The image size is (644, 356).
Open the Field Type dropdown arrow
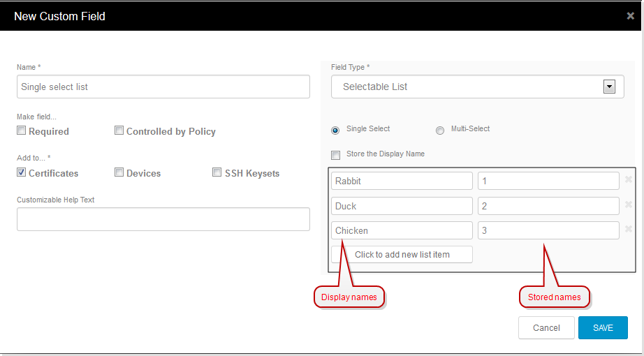coord(608,87)
